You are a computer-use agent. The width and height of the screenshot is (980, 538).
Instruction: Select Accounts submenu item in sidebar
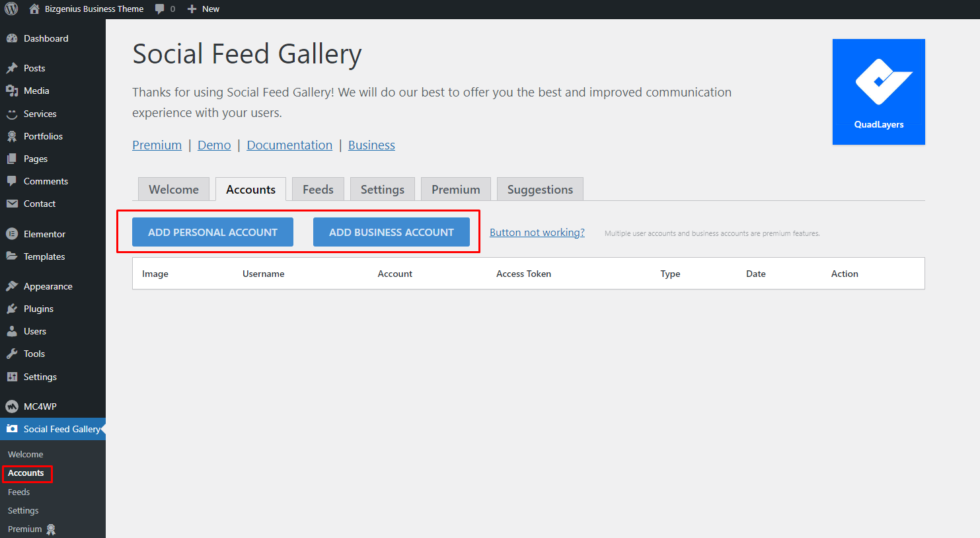tap(26, 473)
